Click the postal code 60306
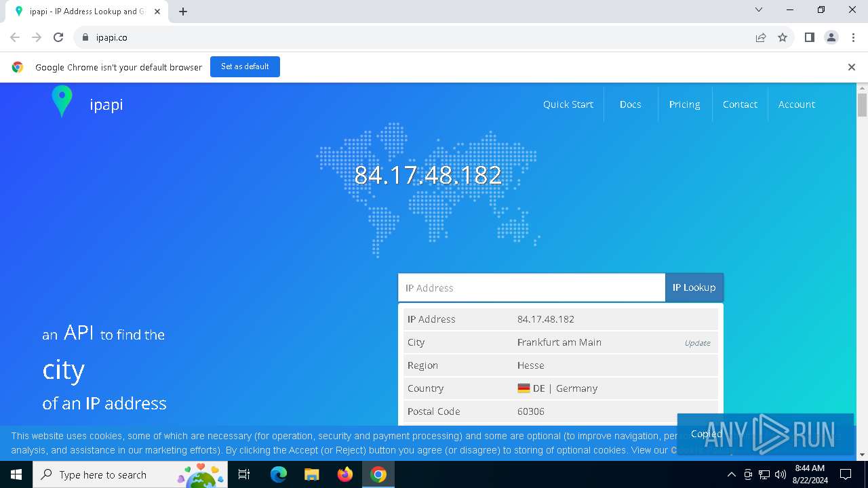 [x=531, y=411]
